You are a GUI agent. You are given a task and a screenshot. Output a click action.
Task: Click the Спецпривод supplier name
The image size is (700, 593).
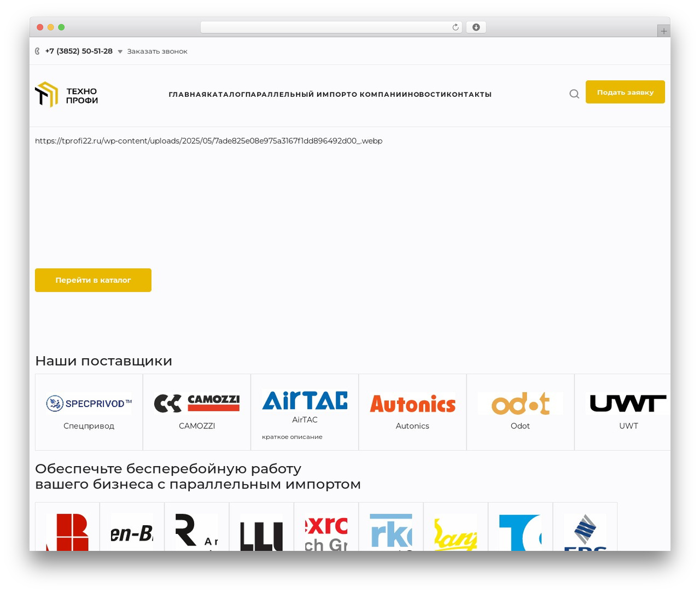(x=89, y=426)
